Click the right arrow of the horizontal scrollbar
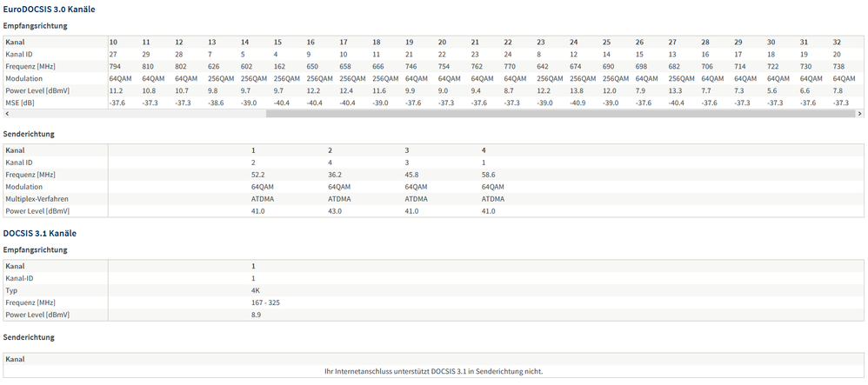This screenshot has width=868, height=385. tap(859, 113)
